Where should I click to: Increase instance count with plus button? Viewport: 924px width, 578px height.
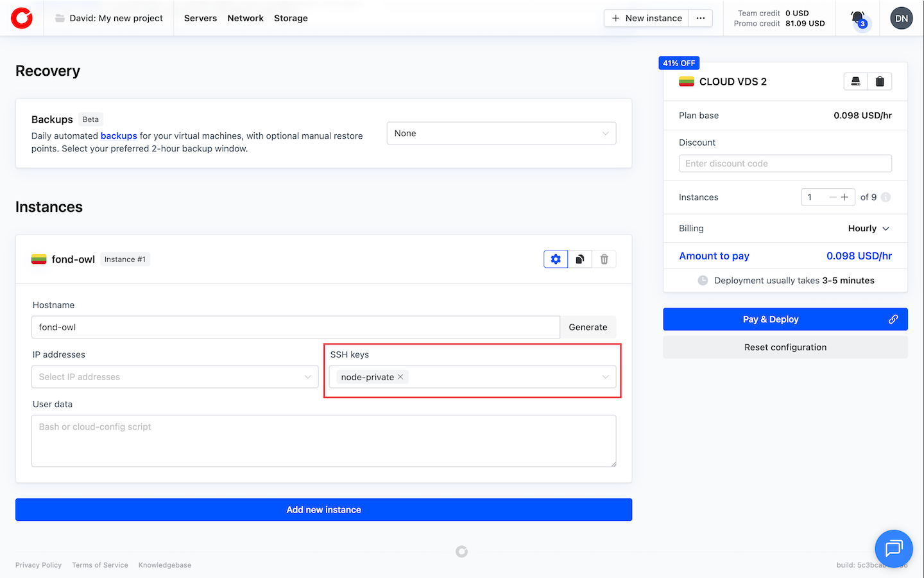844,197
